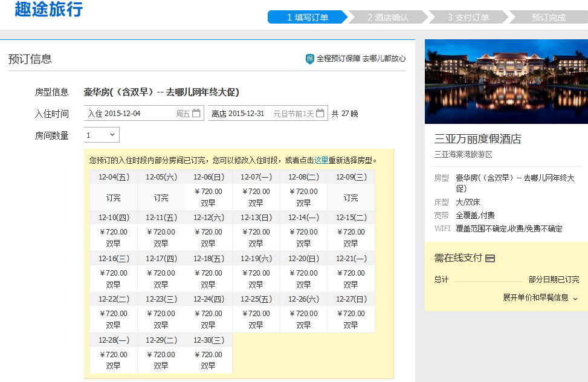Click the booking guarantee shield icon
Image resolution: width=588 pixels, height=382 pixels.
tap(310, 59)
